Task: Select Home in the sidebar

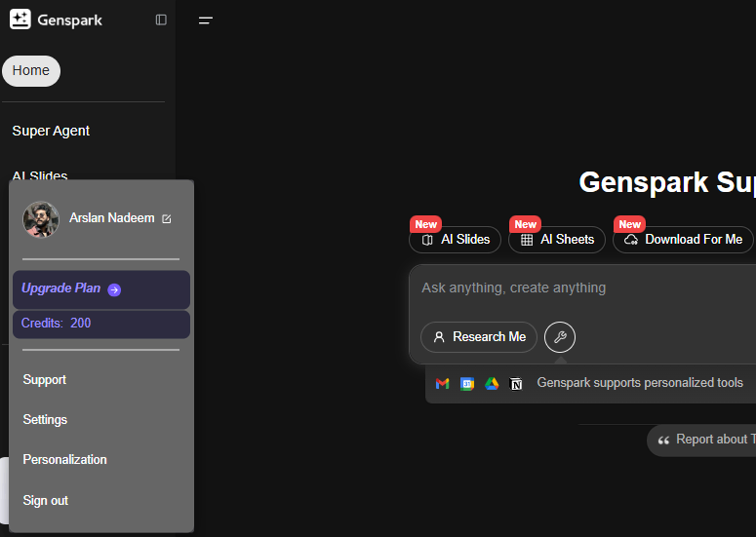Action: tap(31, 71)
